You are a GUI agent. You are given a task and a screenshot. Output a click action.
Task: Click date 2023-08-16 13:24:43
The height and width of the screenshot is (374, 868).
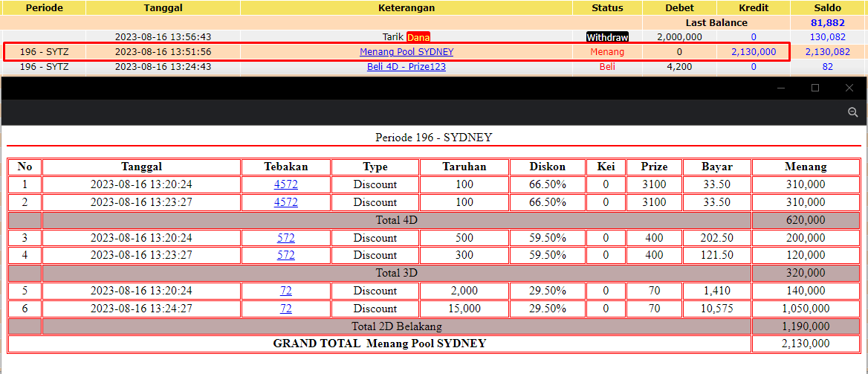tap(163, 67)
